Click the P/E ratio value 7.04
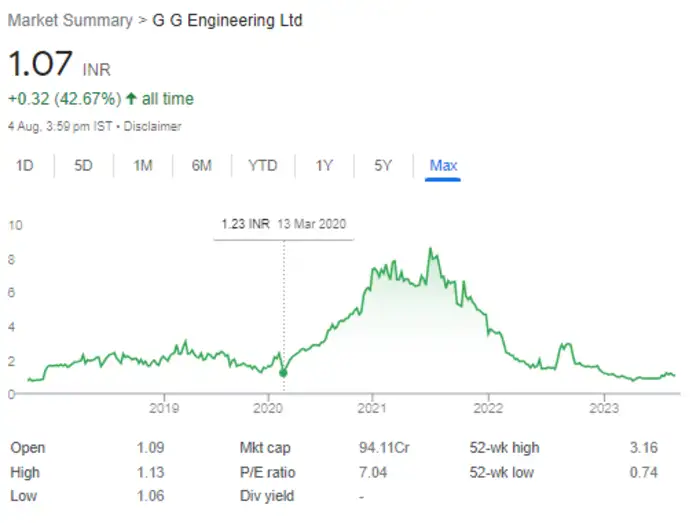Image resolution: width=700 pixels, height=523 pixels. point(370,472)
